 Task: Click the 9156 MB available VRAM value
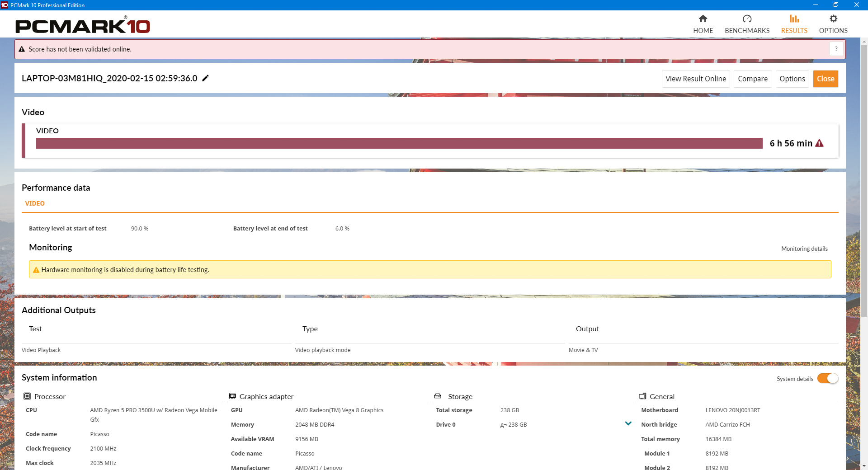coord(307,439)
